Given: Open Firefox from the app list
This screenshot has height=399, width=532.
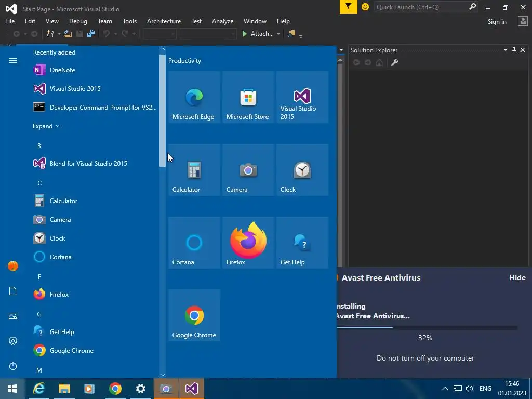Looking at the screenshot, I should pos(95,294).
